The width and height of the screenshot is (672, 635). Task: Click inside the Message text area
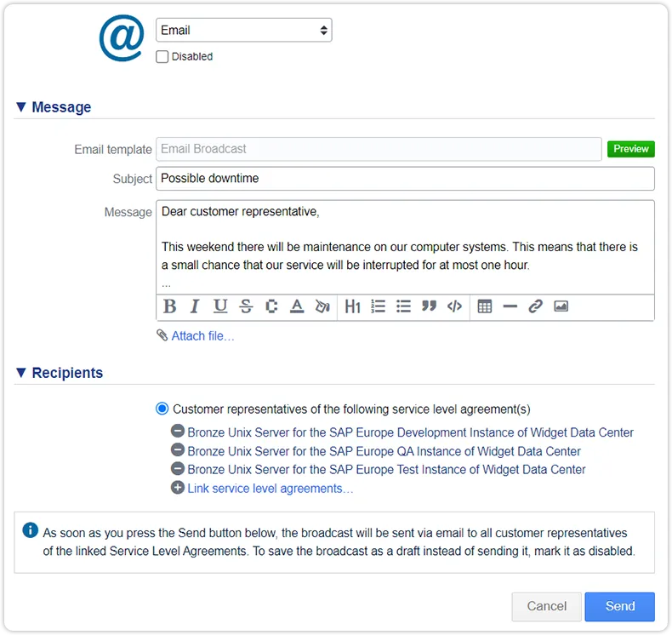(405, 247)
